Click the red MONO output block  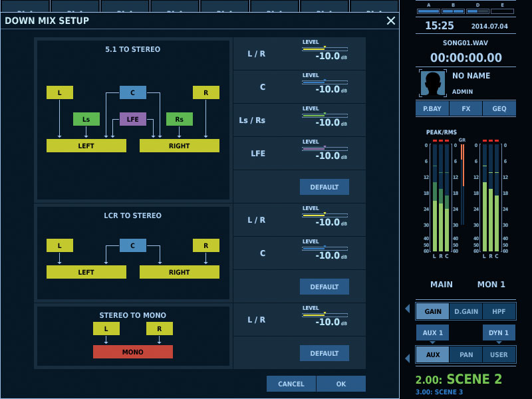pos(133,352)
